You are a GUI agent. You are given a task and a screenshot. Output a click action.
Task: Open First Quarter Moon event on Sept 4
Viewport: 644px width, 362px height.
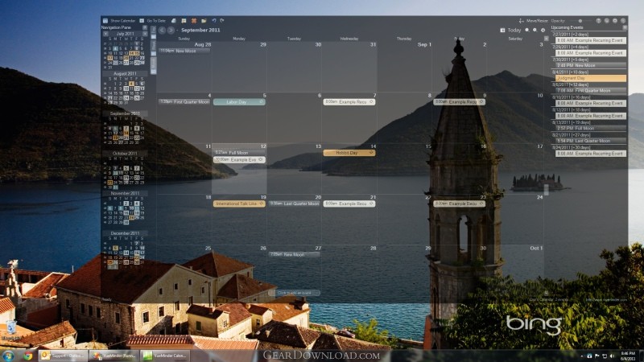[x=184, y=102]
